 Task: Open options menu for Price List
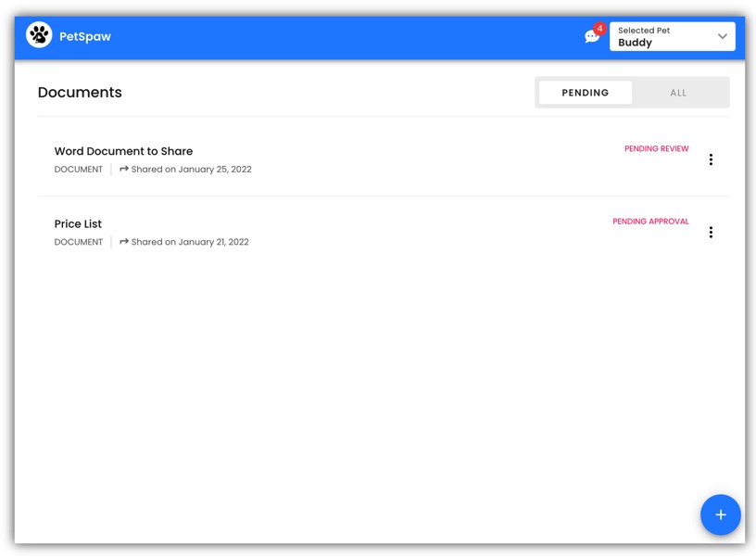pyautogui.click(x=711, y=233)
